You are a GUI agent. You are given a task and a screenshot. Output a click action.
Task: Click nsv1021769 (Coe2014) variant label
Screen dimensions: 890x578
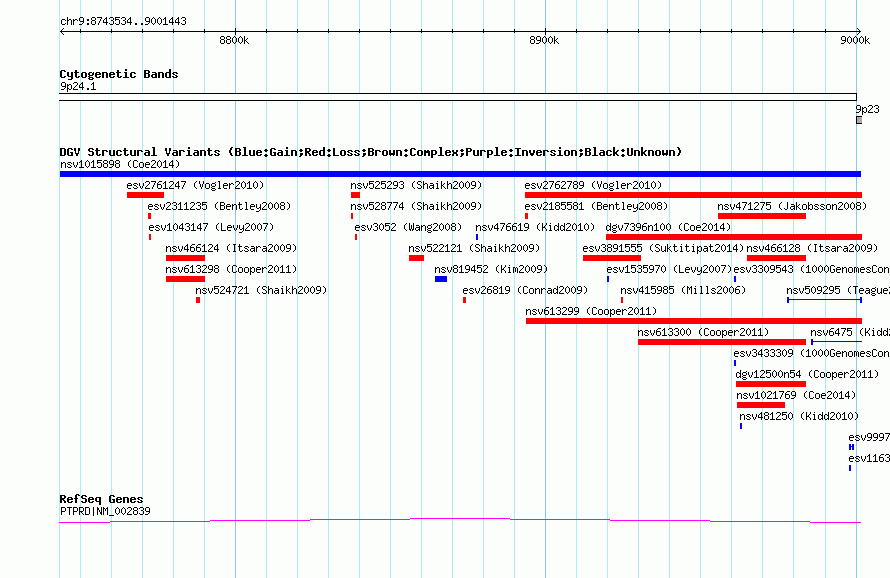tap(796, 395)
